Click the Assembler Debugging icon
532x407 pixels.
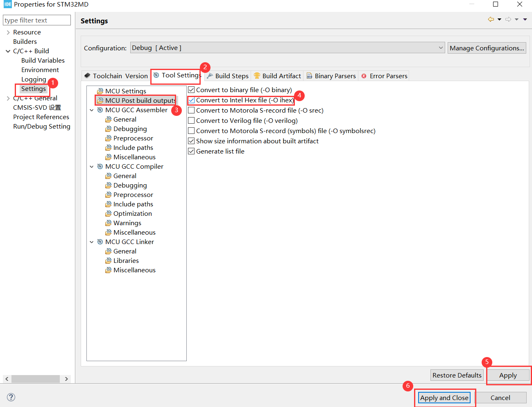(108, 129)
